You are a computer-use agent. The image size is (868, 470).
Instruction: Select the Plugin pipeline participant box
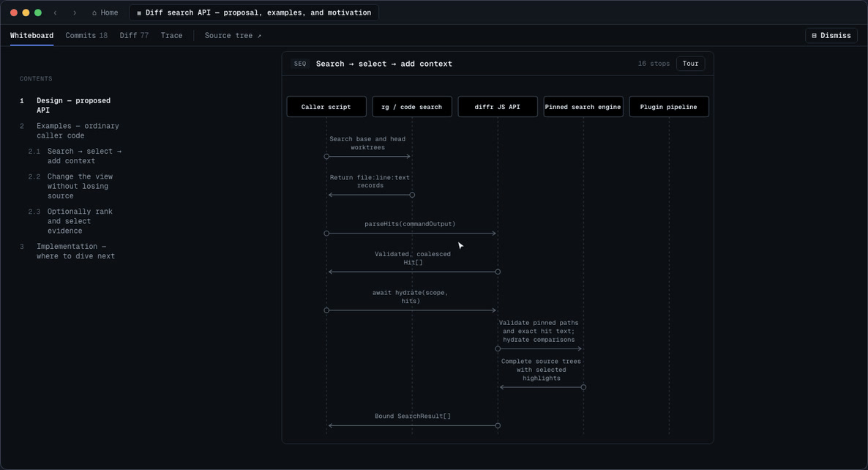click(x=669, y=107)
